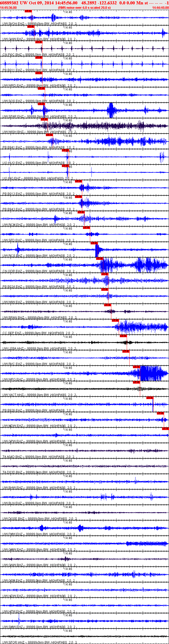Select the PB.B024 EHZ station label

tap(12, 287)
